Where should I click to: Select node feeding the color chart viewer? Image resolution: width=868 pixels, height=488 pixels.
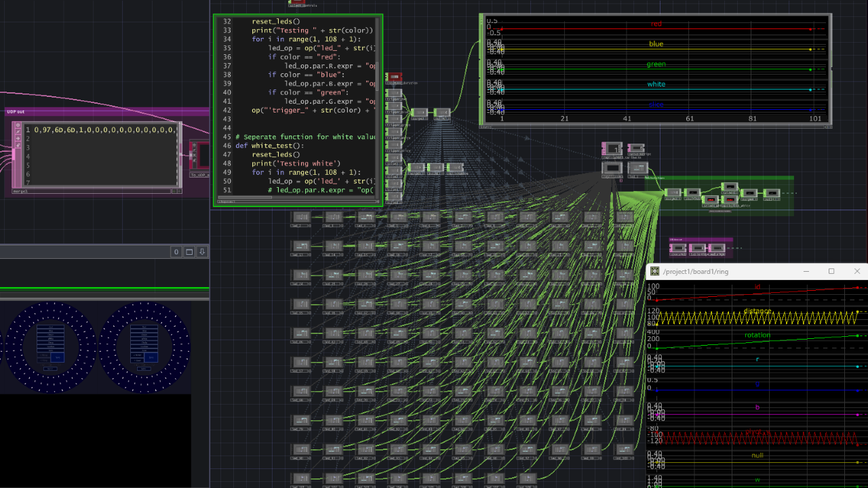pyautogui.click(x=442, y=112)
